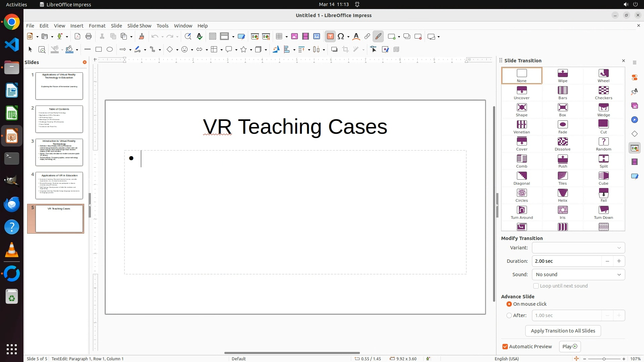
Task: Select the Wheel slide transition
Action: click(x=603, y=75)
